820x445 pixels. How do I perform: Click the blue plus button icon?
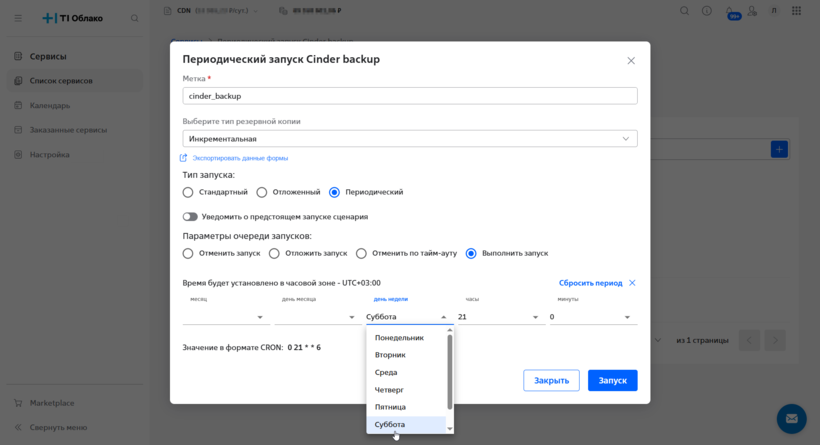click(779, 149)
